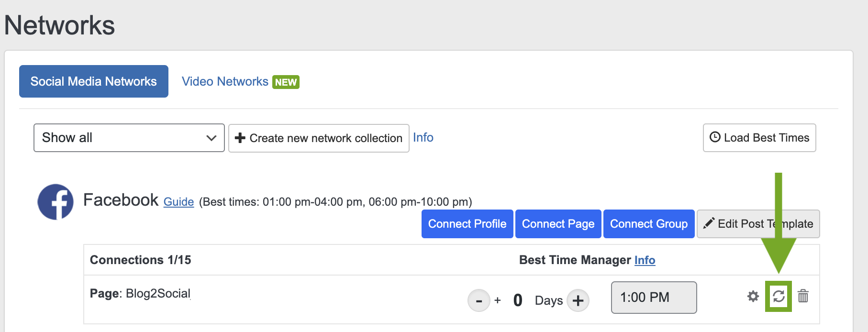Click the pencil icon on Edit Post Template

(x=709, y=223)
